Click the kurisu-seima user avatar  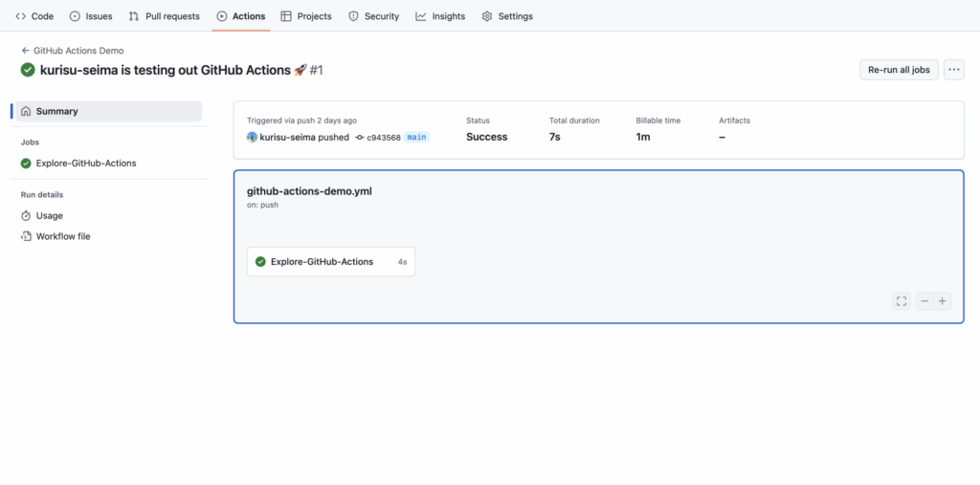point(253,137)
